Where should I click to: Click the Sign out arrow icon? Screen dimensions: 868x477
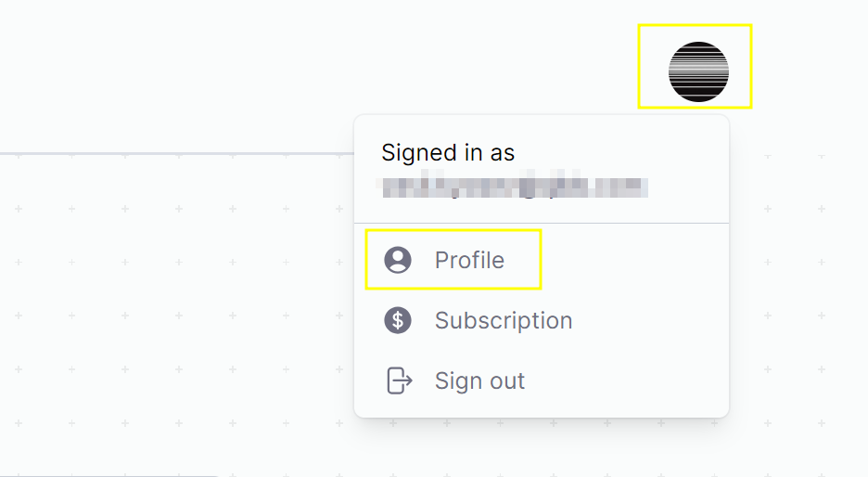point(398,380)
